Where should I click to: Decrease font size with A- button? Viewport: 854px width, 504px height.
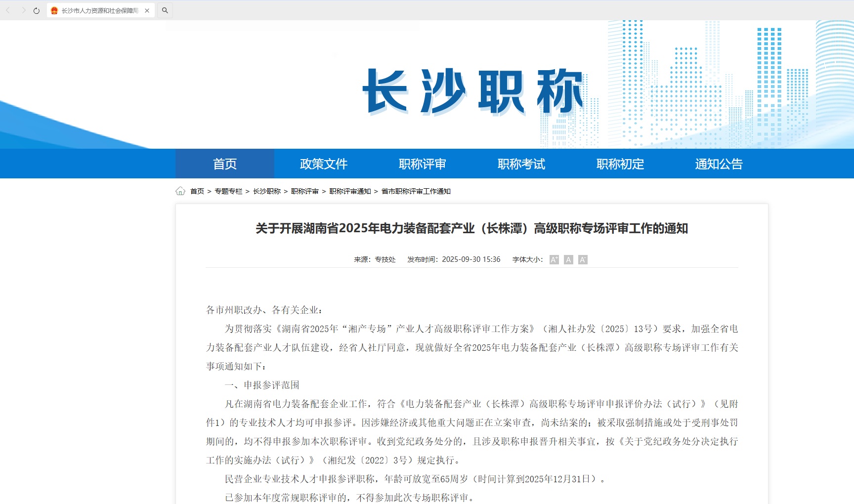pyautogui.click(x=583, y=260)
